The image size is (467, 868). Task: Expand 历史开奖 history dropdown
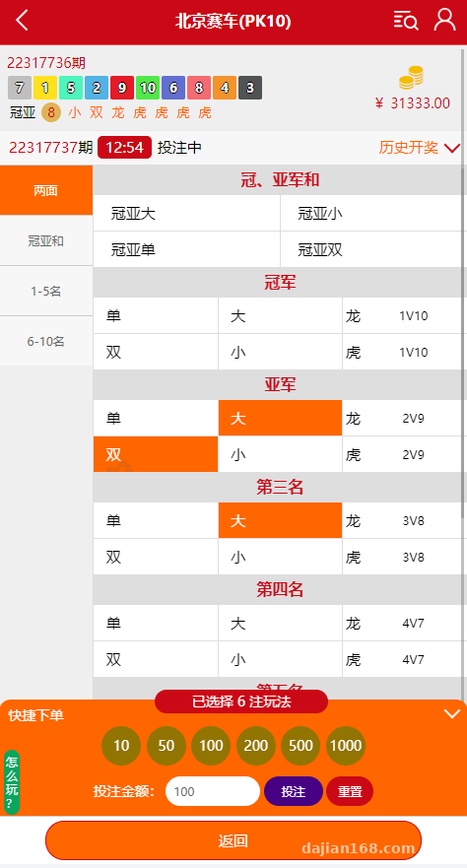tap(420, 148)
